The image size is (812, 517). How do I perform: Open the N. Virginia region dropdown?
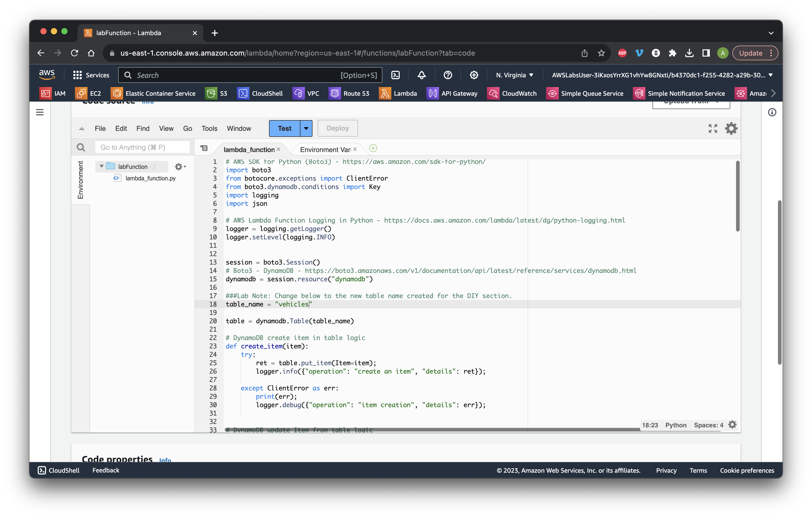[515, 75]
